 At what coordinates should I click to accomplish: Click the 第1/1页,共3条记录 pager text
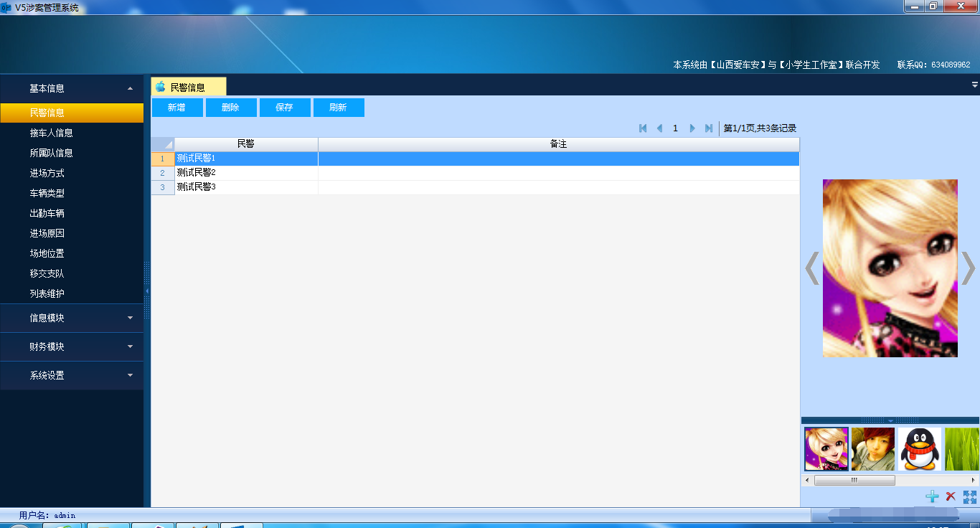pos(760,128)
